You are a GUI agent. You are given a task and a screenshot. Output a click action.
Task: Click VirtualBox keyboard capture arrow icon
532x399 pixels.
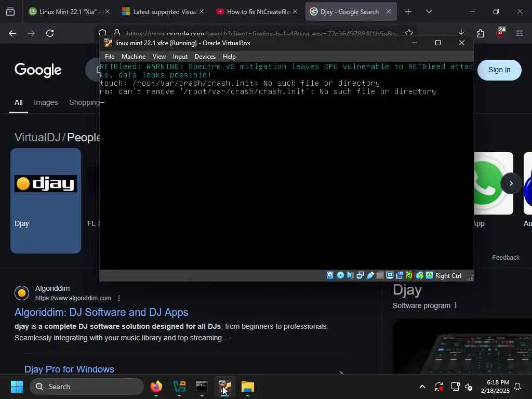tap(430, 275)
